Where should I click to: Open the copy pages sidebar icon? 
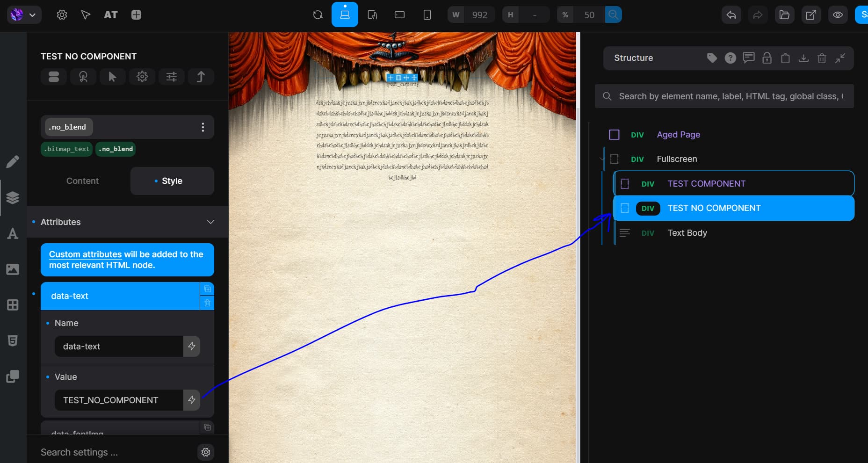pos(13,376)
